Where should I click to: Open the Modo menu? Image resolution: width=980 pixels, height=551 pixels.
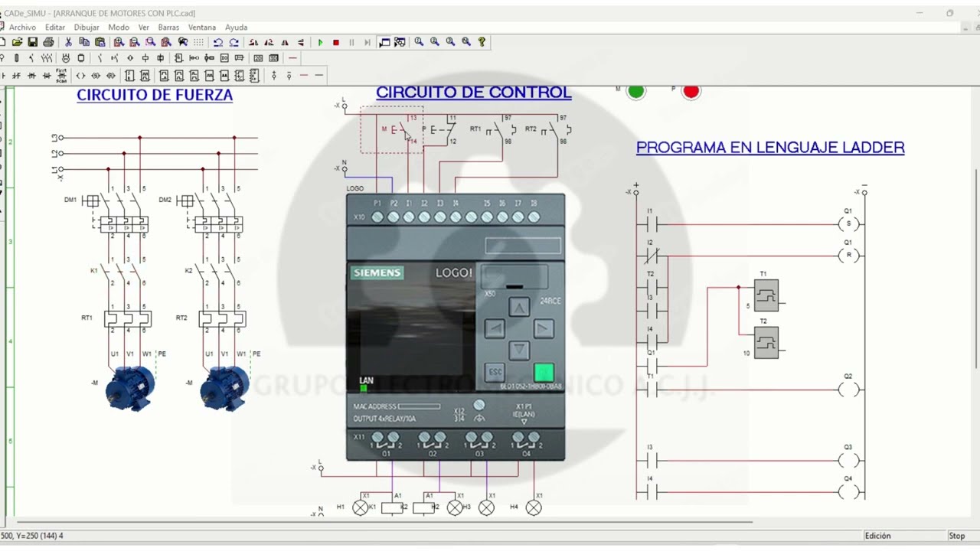[119, 27]
